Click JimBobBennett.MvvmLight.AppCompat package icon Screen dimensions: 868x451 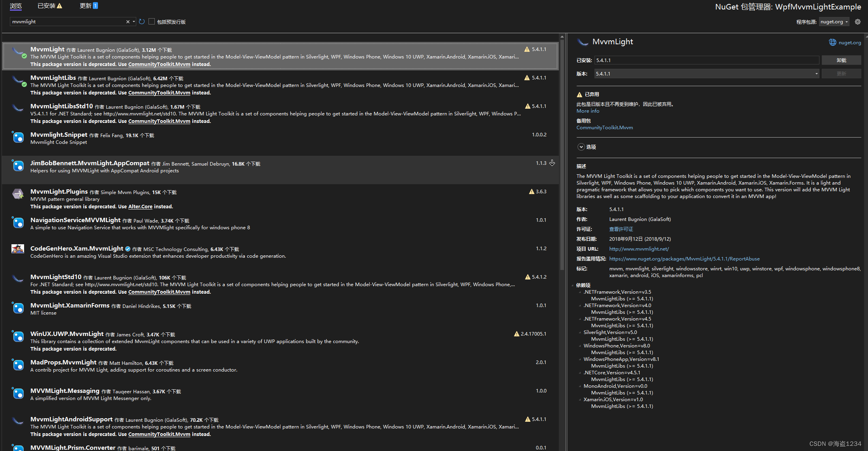18,165
